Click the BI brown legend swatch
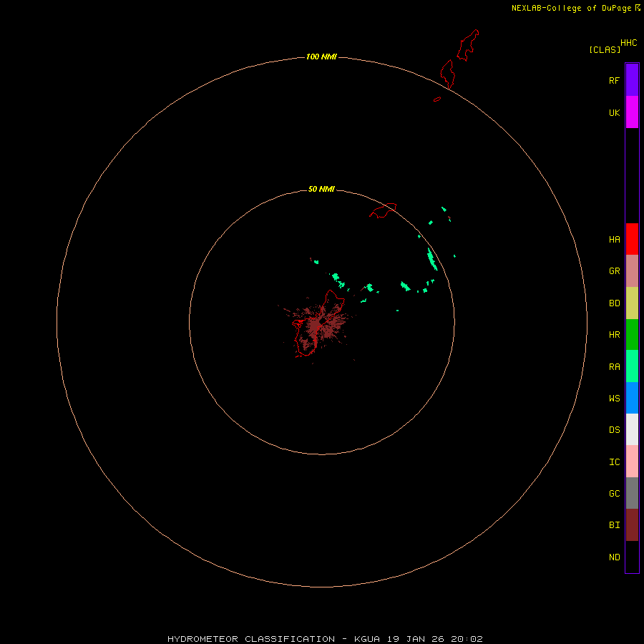 pyautogui.click(x=632, y=525)
